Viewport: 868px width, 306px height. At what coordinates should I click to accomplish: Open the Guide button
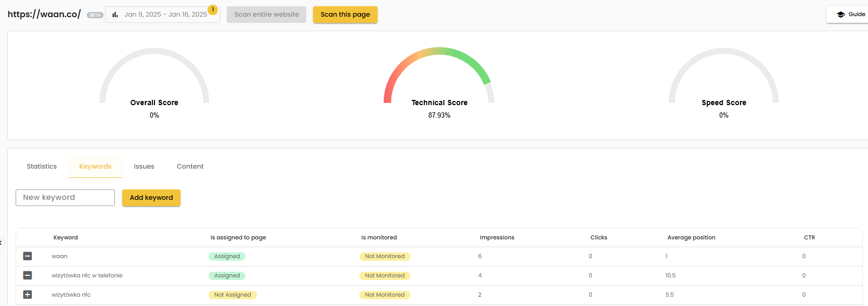pyautogui.click(x=848, y=15)
